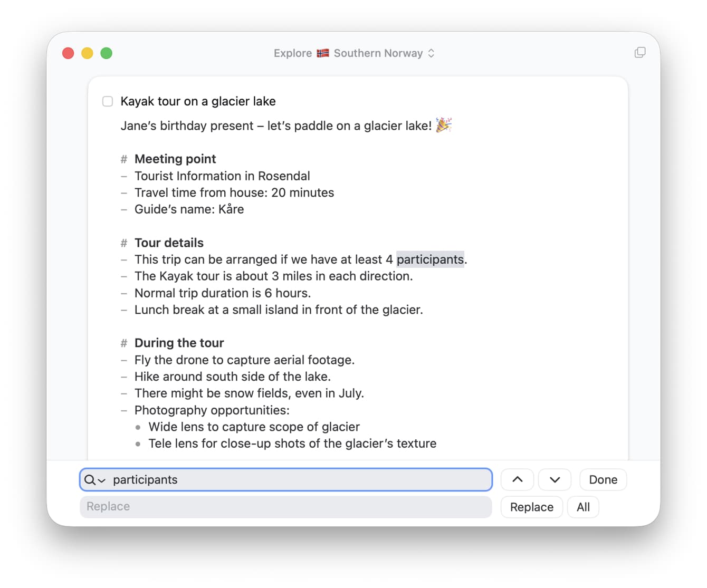Image resolution: width=707 pixels, height=588 pixels.
Task: Click the "Meeting point" heading
Action: point(175,159)
